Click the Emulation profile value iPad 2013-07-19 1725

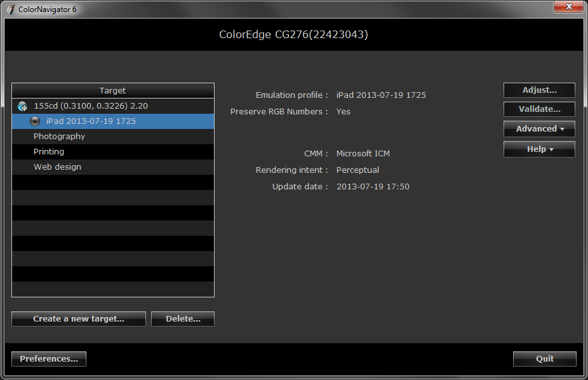click(x=381, y=95)
